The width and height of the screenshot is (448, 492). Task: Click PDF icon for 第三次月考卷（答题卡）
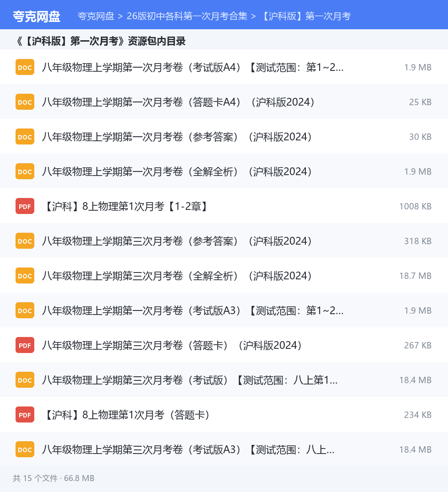click(x=25, y=346)
